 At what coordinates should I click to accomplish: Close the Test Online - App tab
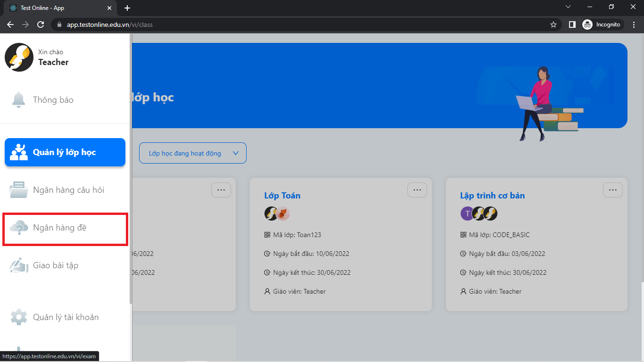click(109, 8)
